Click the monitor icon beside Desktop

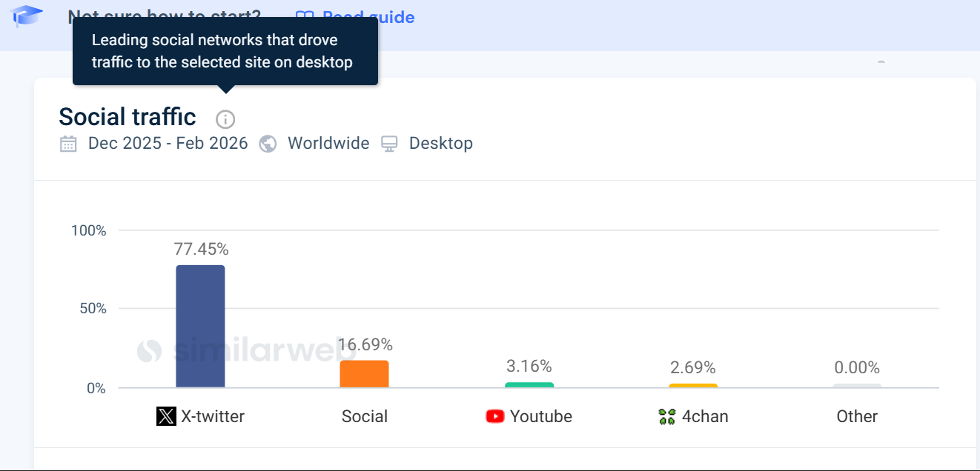point(389,144)
